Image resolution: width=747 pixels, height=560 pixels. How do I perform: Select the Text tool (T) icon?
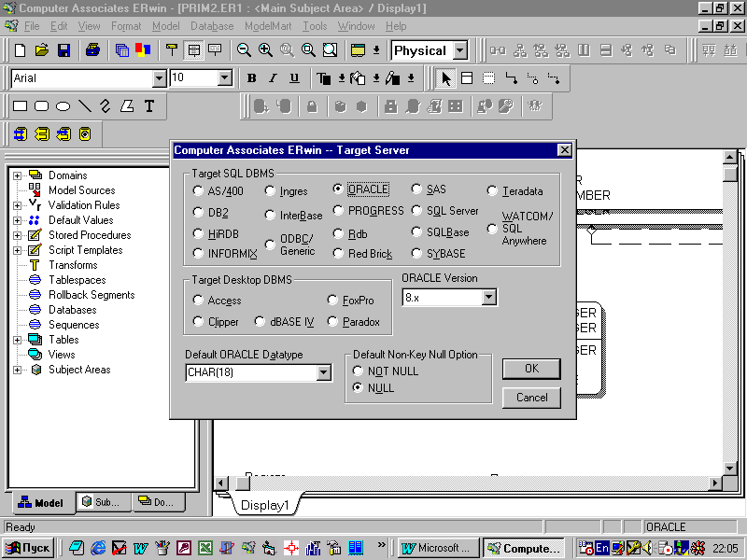[x=149, y=105]
